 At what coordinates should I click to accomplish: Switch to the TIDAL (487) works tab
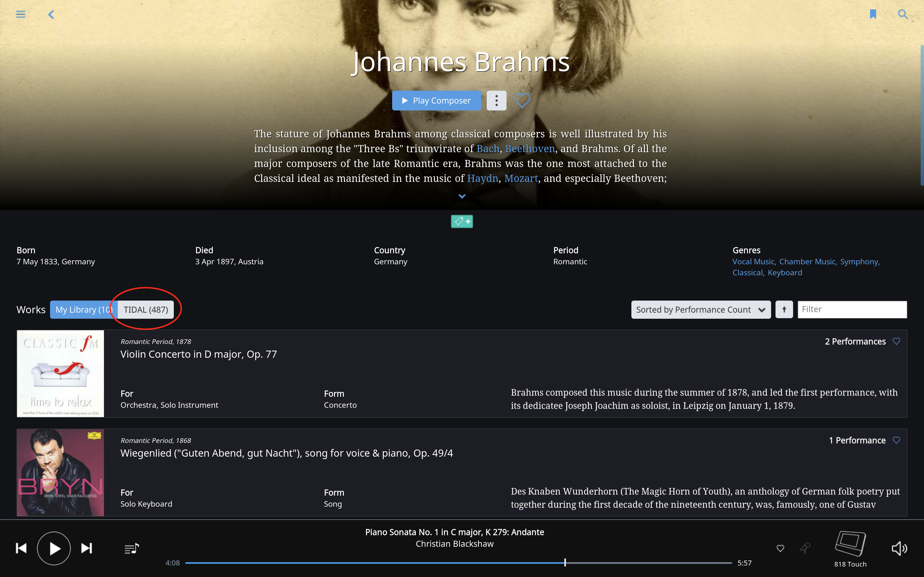click(x=145, y=309)
